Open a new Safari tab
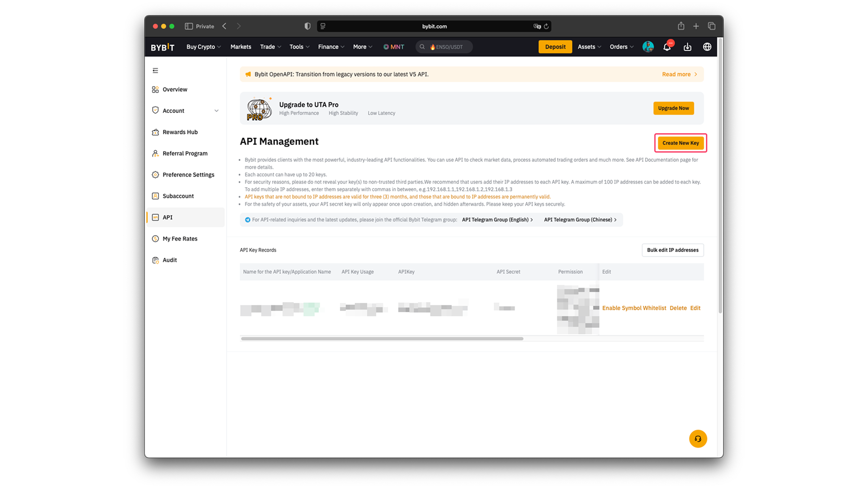This screenshot has height=488, width=868. tap(696, 26)
